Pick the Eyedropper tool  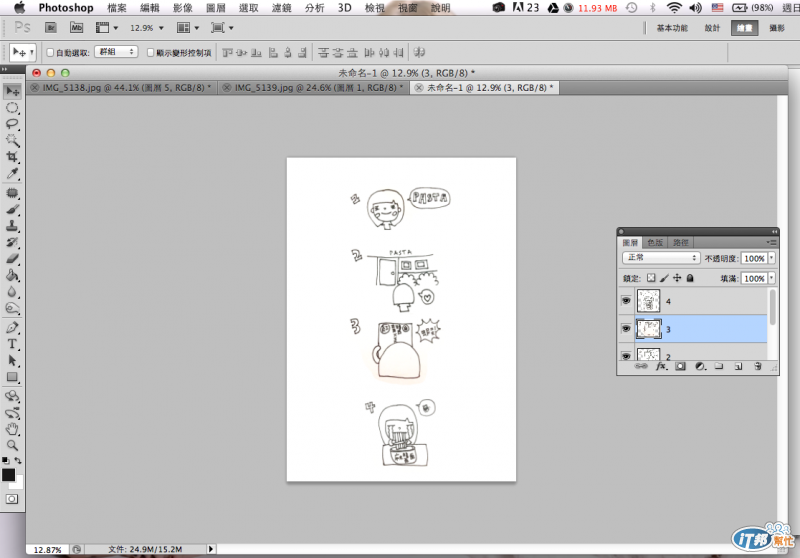[x=13, y=175]
